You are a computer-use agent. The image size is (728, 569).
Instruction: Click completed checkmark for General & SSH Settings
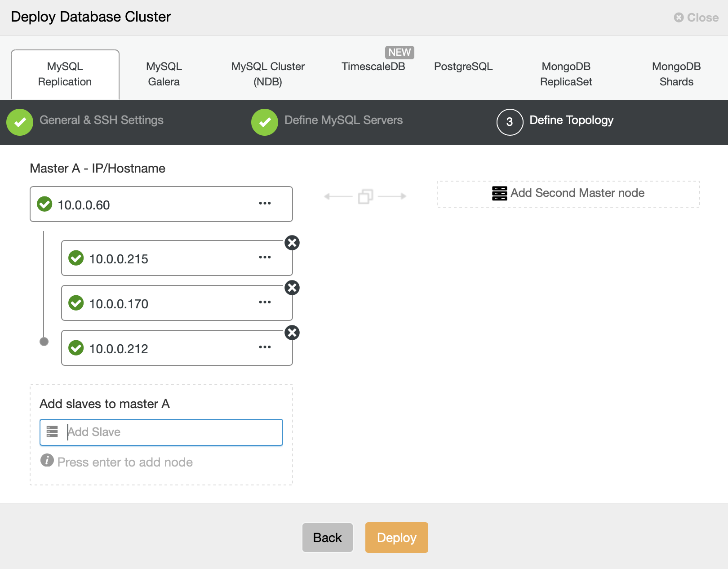[x=20, y=122]
